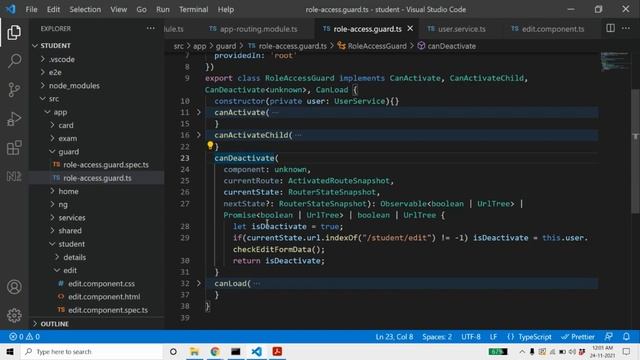Open the Run menu
This screenshot has width=640, height=360.
click(162, 9)
